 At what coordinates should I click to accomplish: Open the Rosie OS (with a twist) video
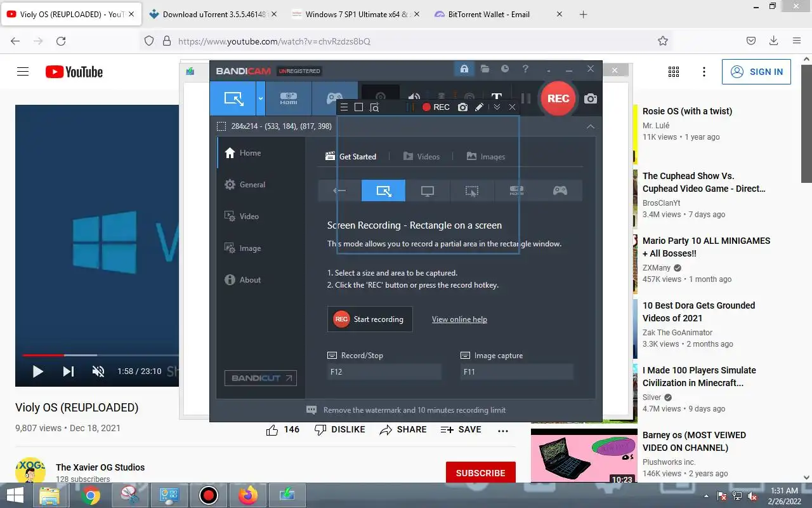687,111
